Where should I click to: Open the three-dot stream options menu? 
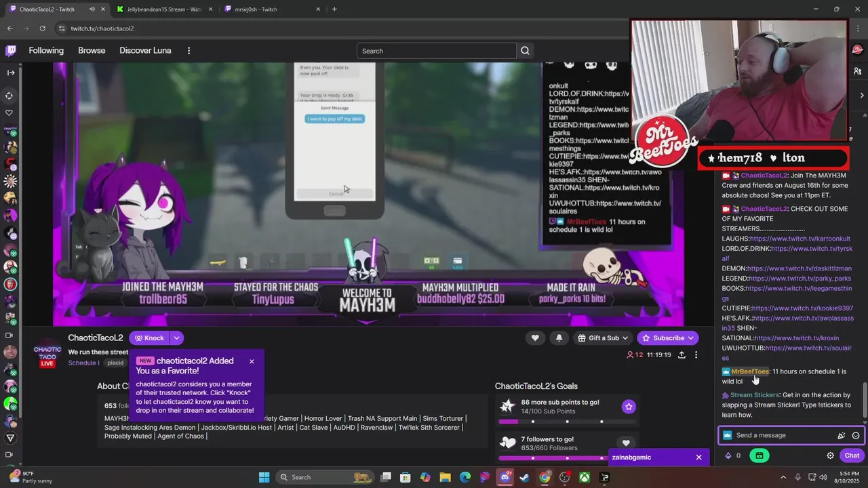click(x=696, y=355)
